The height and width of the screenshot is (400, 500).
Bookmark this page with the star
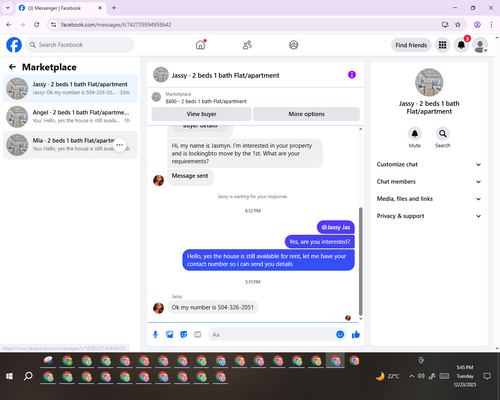click(458, 24)
